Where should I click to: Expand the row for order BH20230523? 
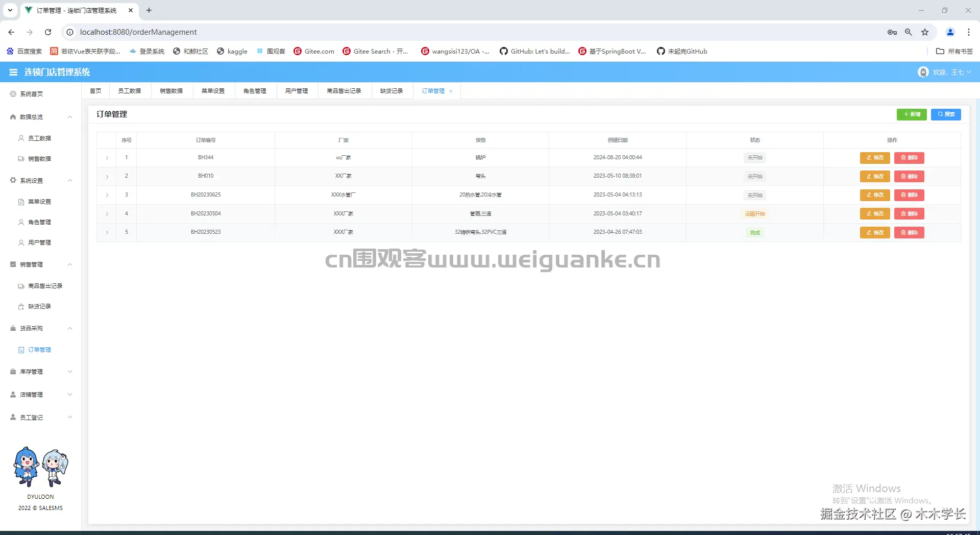point(107,232)
